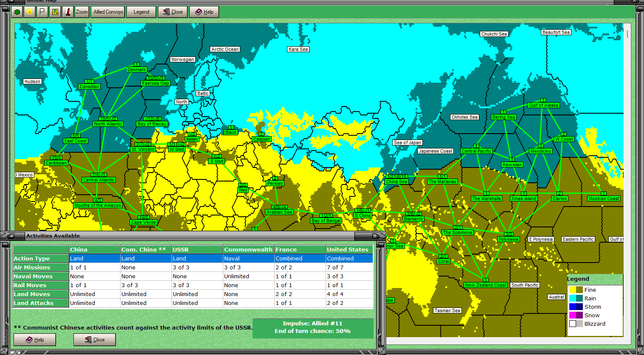This screenshot has width=644, height=355.
Task: Click the Chukchi Sea map label
Action: point(494,34)
